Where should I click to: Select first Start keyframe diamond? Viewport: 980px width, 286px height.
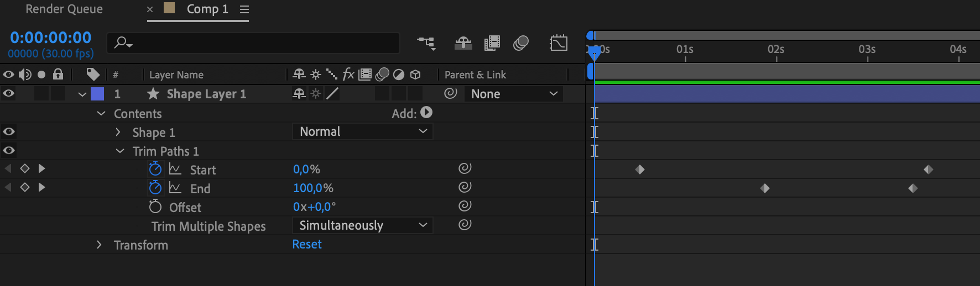[x=640, y=170]
